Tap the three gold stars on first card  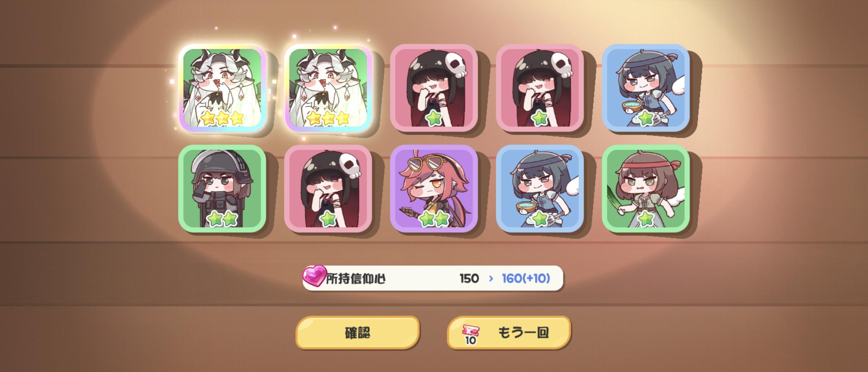point(223,118)
